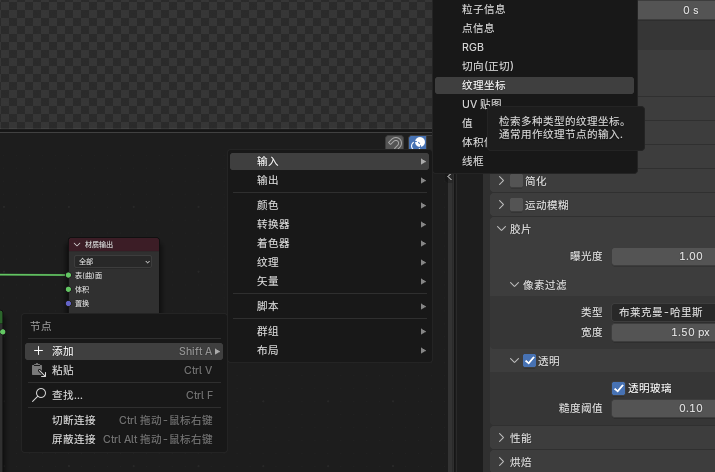The image size is (715, 472).
Task: Click the 曝光度 value slider
Action: 663,256
